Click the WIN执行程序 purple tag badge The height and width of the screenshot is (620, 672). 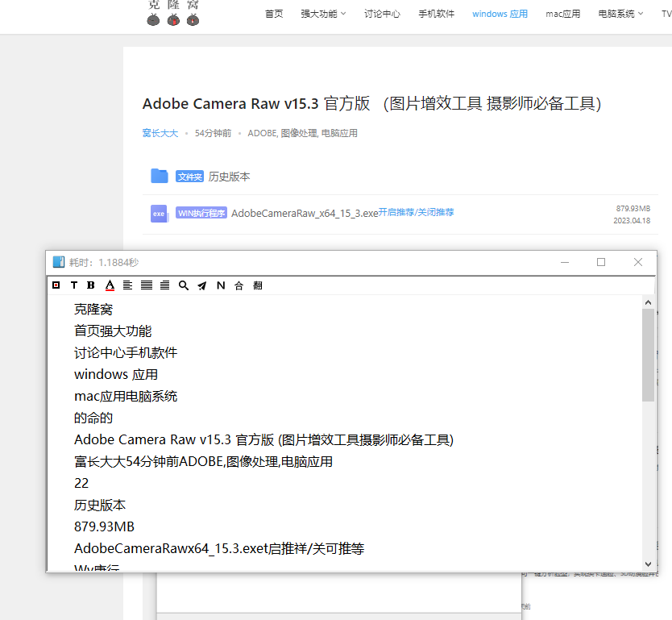click(201, 213)
